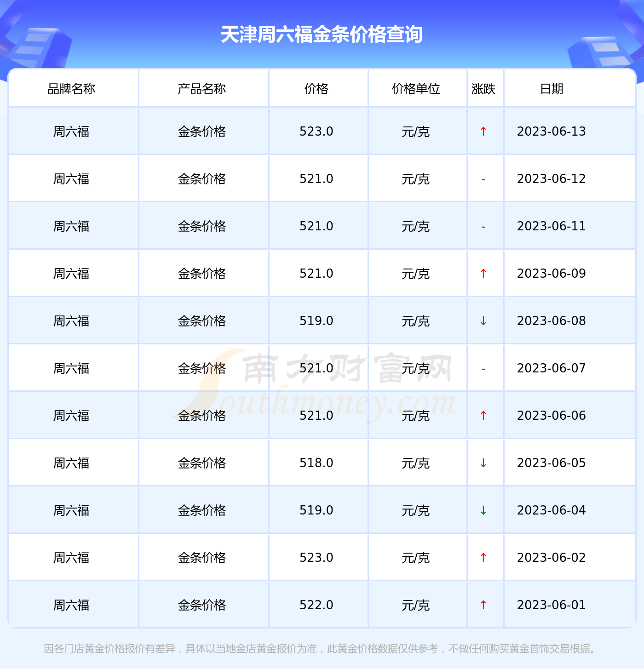Select price 518.0 in the 2023-06-05 row
The width and height of the screenshot is (644, 669).
pyautogui.click(x=316, y=463)
